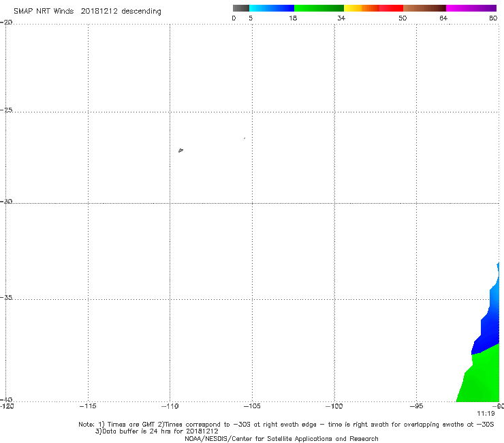Click the "Data buffer is 24 hrs" note

click(x=157, y=431)
